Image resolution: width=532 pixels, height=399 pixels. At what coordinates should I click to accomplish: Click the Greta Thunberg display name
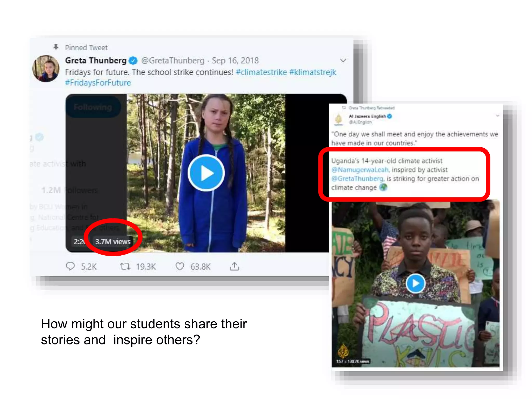click(96, 61)
